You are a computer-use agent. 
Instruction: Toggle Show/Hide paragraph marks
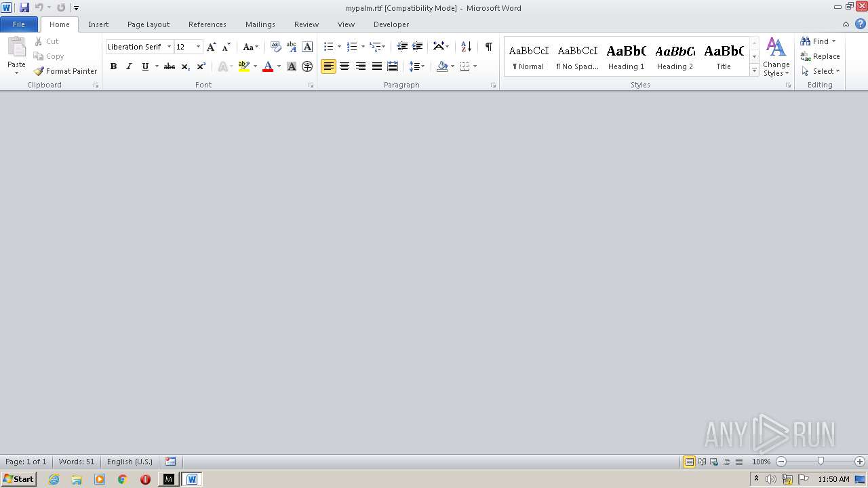tap(488, 47)
